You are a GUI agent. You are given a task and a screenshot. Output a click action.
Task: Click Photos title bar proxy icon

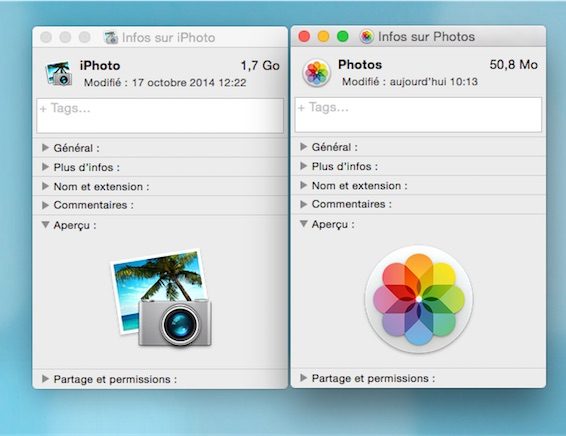pyautogui.click(x=367, y=36)
